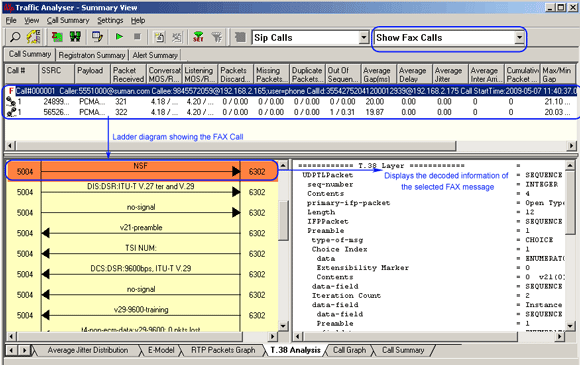Click the Missing Packets column header
The image size is (580, 365).
(x=271, y=74)
